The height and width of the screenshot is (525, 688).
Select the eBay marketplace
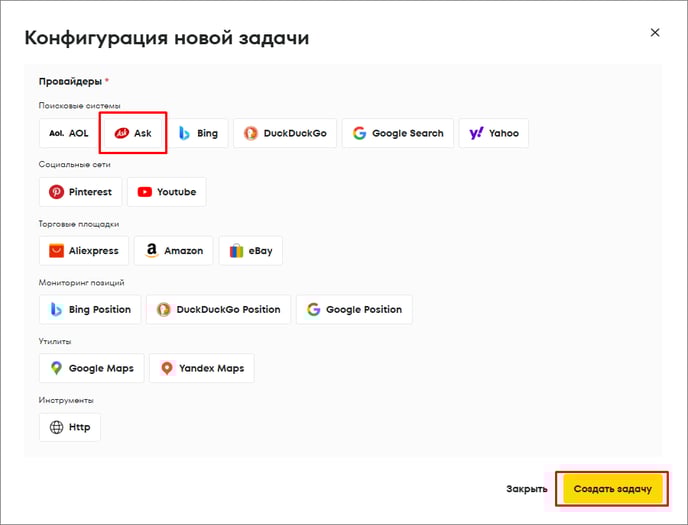click(x=251, y=250)
